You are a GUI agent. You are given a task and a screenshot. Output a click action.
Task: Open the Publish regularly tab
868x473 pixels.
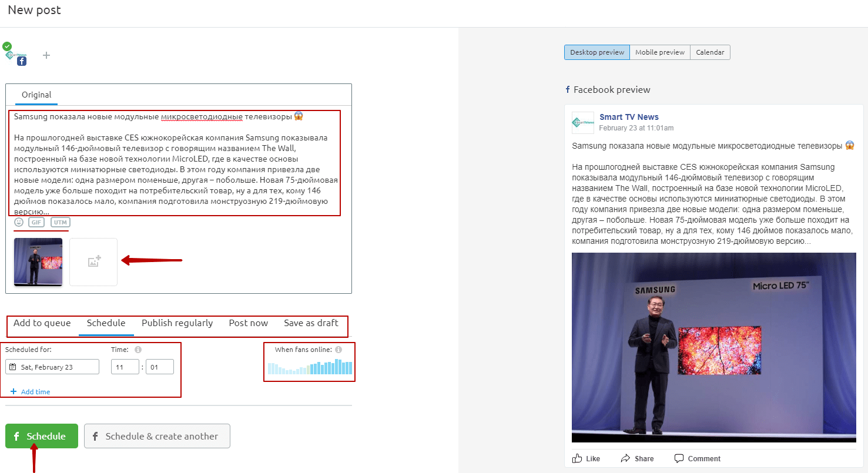(177, 323)
